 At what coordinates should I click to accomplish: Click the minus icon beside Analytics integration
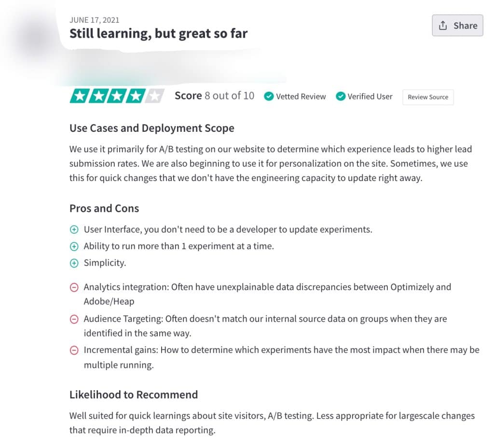tap(74, 288)
